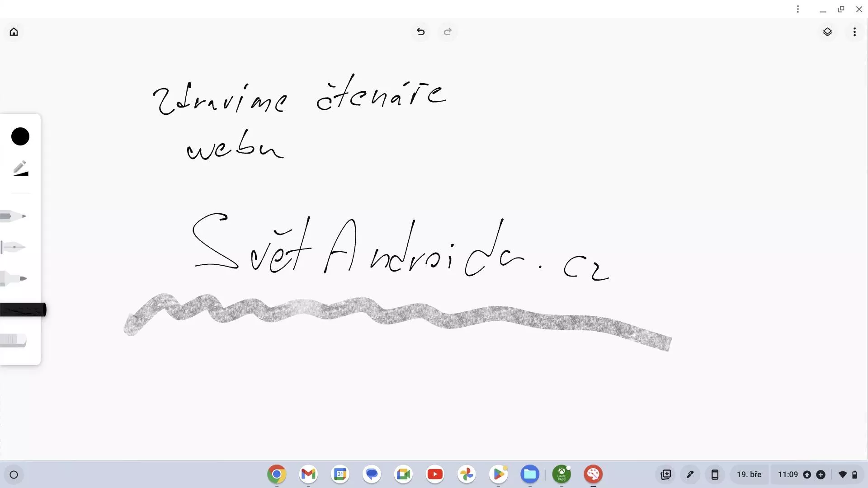Undo the last stroke

[420, 32]
